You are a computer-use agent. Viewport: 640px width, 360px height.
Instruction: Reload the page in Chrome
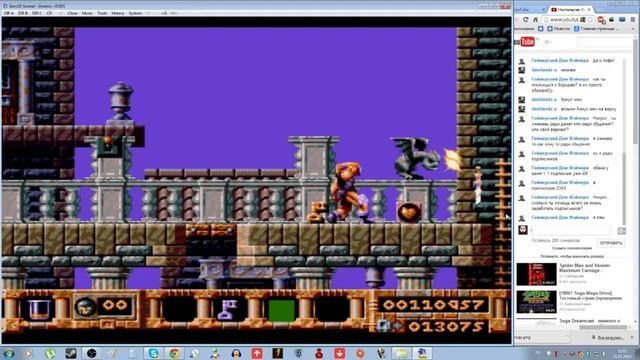[526, 20]
